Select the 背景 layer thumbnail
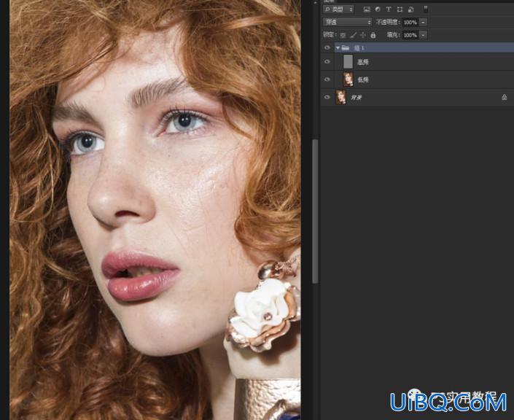This screenshot has width=514, height=420. tap(341, 98)
